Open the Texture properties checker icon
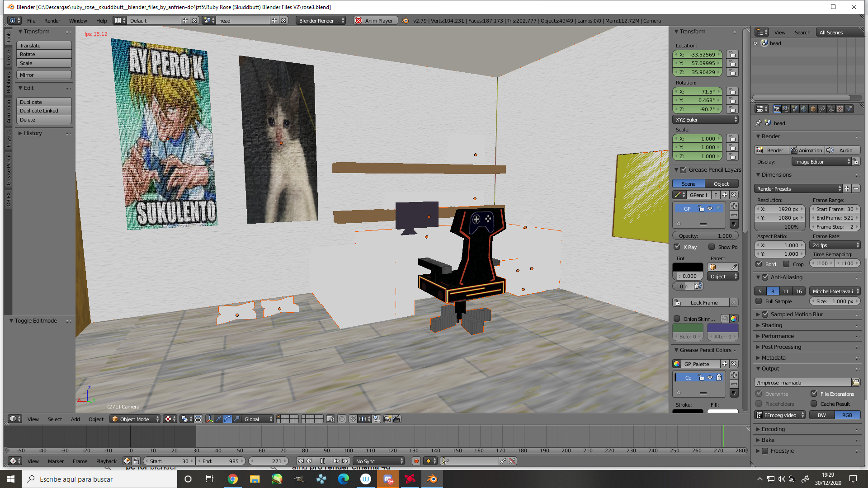 pyautogui.click(x=840, y=109)
